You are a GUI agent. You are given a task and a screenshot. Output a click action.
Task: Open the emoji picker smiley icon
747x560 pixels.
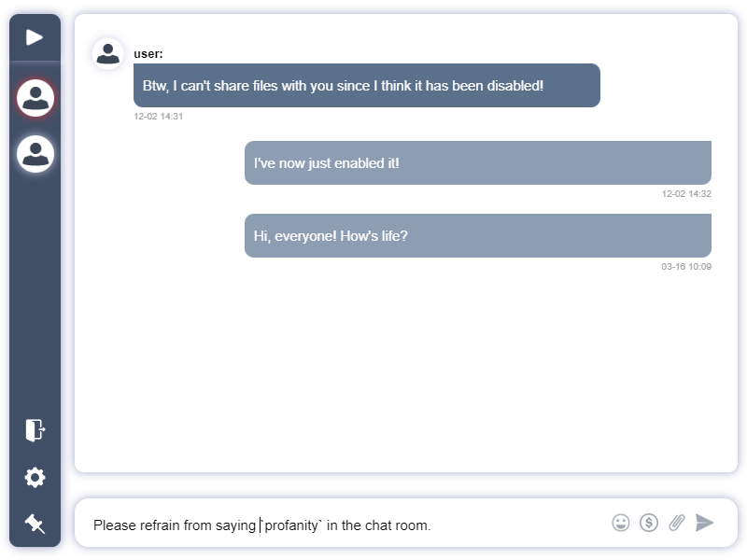[x=621, y=523]
